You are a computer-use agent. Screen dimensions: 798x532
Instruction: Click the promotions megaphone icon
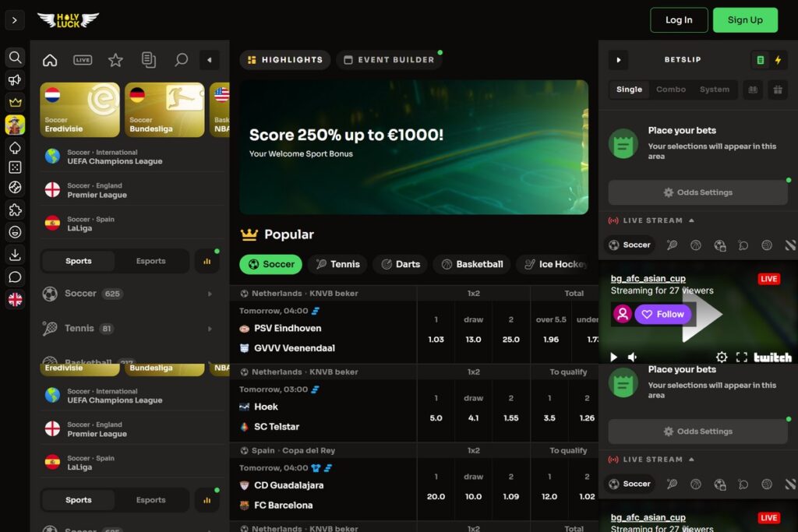15,80
